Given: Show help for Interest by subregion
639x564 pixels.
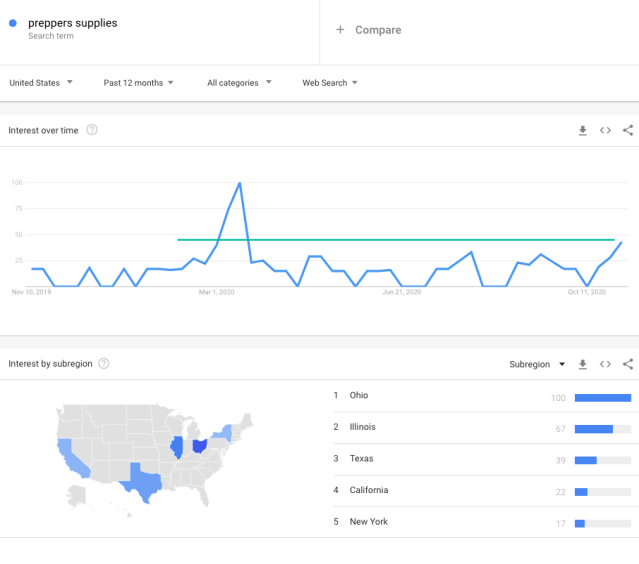Looking at the screenshot, I should click(x=104, y=364).
